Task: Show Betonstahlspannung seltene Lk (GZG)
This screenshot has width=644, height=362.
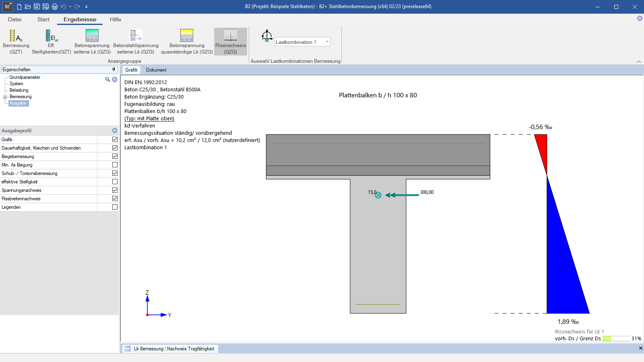Action: pyautogui.click(x=136, y=41)
